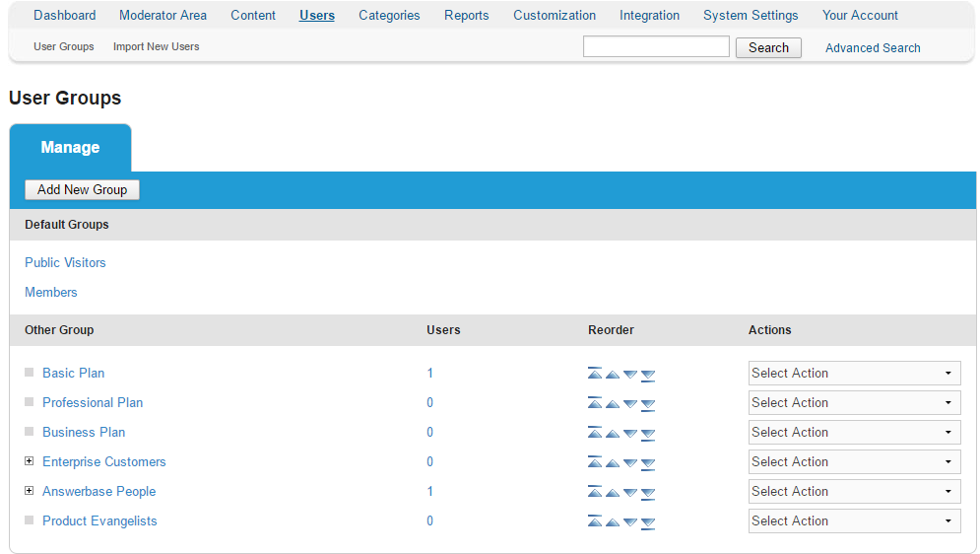The height and width of the screenshot is (554, 980).
Task: Move Business Plan to top of list
Action: click(594, 432)
